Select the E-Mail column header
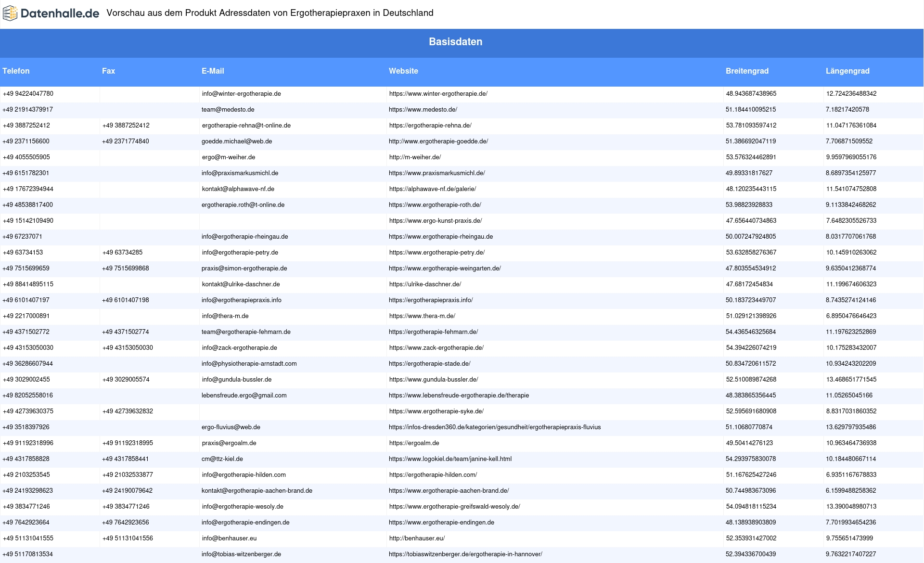Screen dimensions: 924x563 pyautogui.click(x=213, y=71)
